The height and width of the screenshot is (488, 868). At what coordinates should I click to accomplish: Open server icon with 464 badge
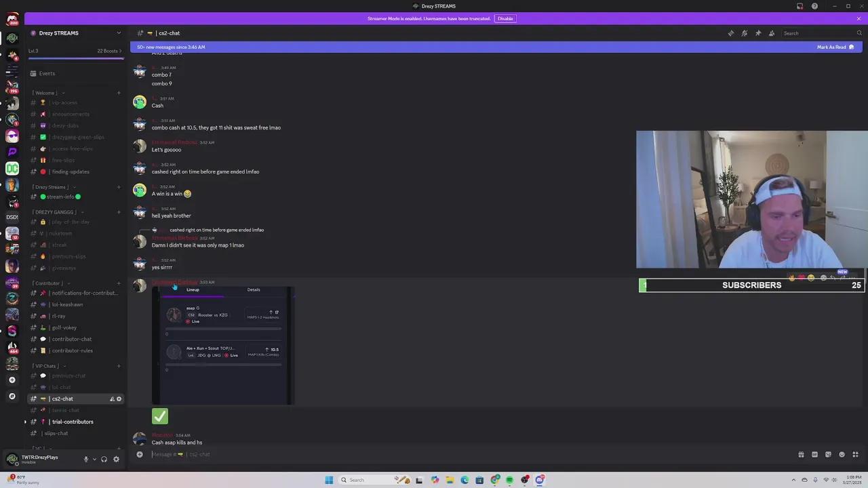click(12, 347)
